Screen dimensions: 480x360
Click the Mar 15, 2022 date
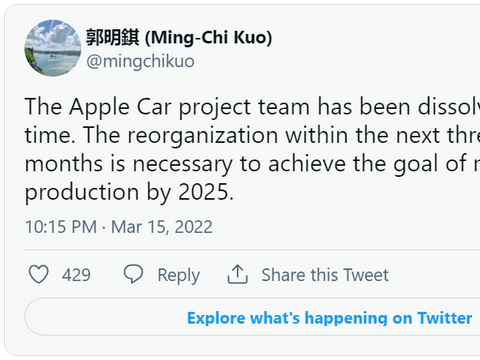[162, 227]
